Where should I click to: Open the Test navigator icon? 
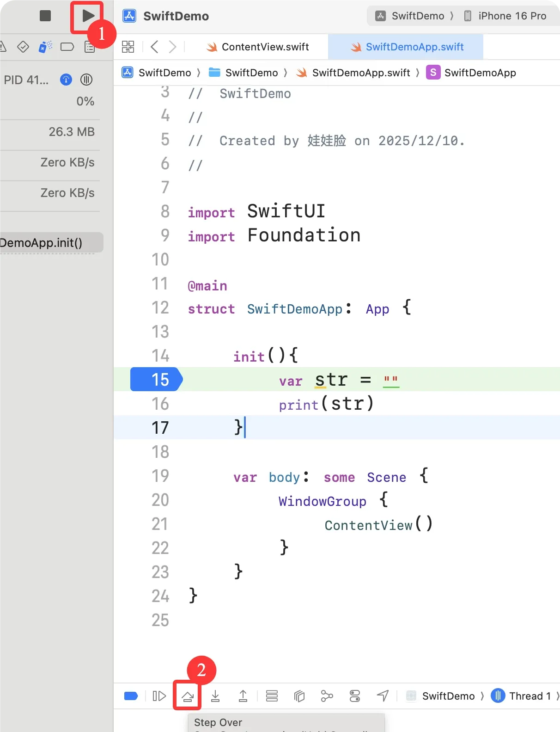pos(23,47)
